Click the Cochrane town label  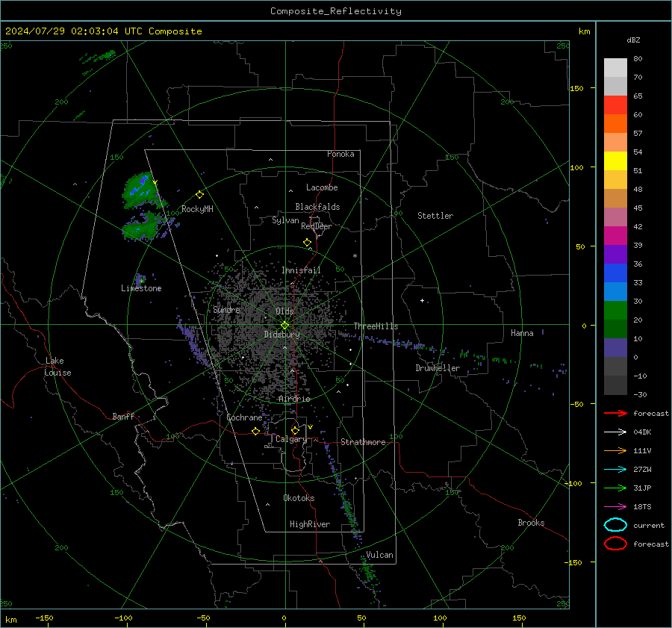[244, 417]
